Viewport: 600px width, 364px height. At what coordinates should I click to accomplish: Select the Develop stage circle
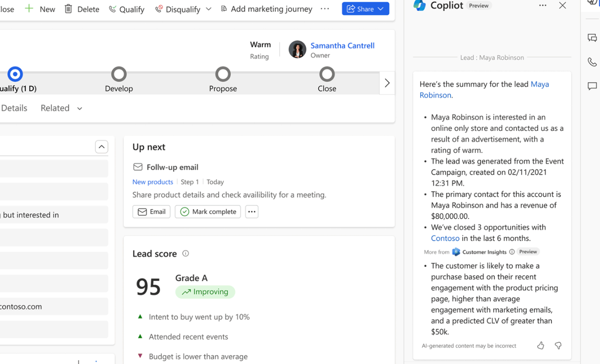(119, 74)
